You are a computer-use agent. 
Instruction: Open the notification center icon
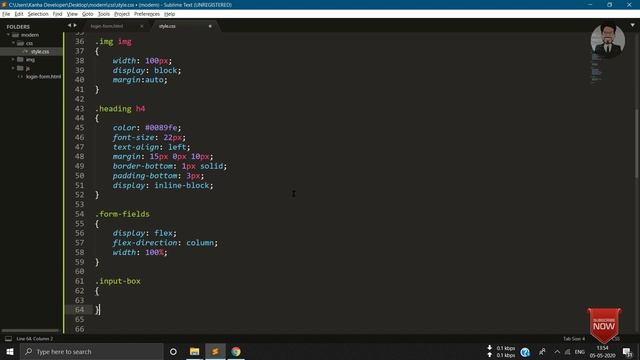(x=627, y=352)
